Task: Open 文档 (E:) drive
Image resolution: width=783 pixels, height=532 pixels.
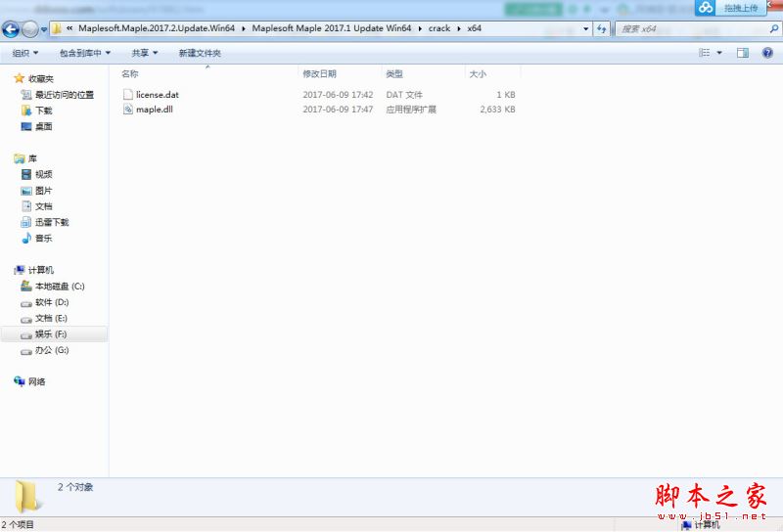Action: point(51,318)
